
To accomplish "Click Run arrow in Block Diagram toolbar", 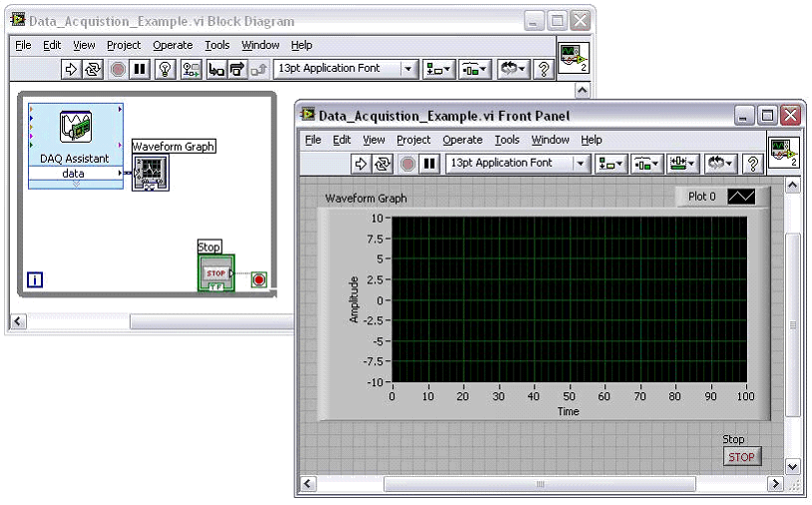I will (x=71, y=69).
